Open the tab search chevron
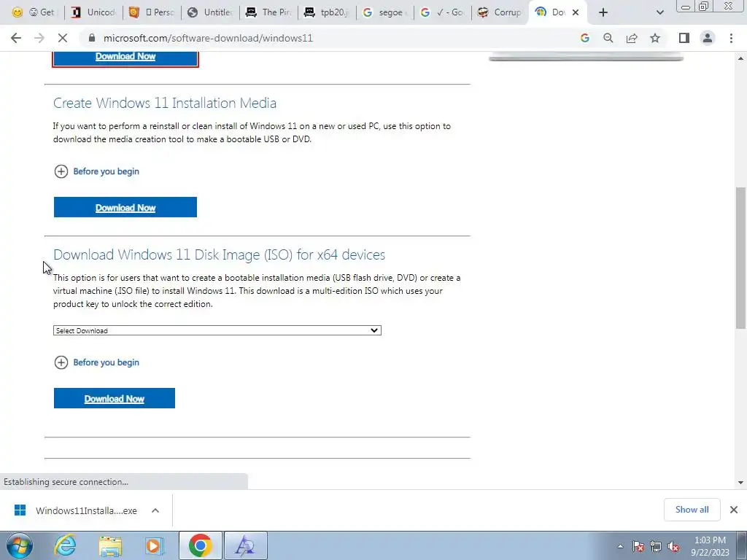Viewport: 747px width, 560px height. [659, 12]
